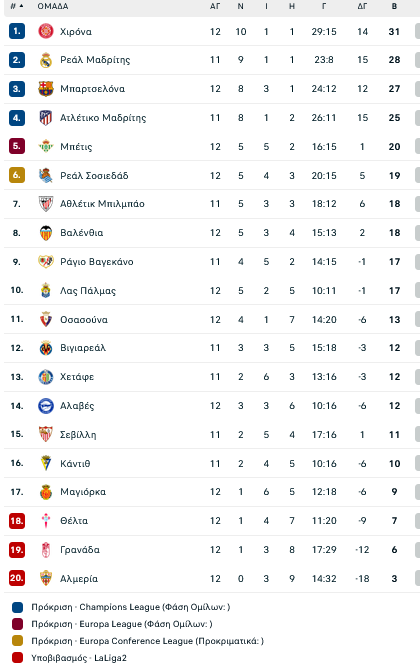The width and height of the screenshot is (420, 669).
Task: Click the blue Champions League legend swatch
Action: [x=18, y=607]
